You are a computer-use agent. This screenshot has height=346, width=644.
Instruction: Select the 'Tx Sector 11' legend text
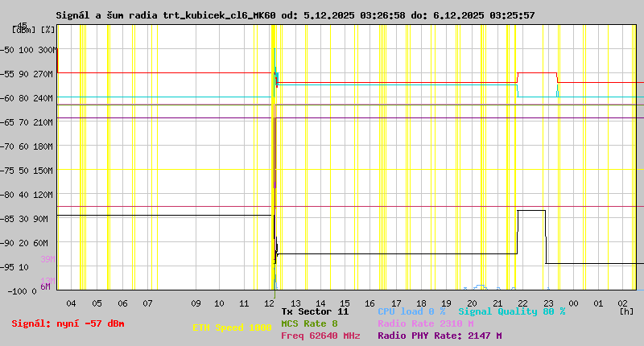315,311
